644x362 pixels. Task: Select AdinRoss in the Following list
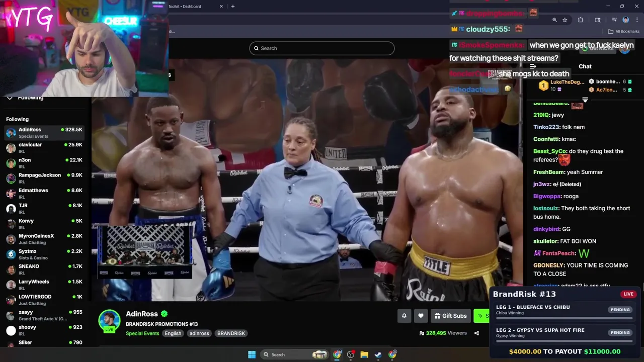(44, 133)
